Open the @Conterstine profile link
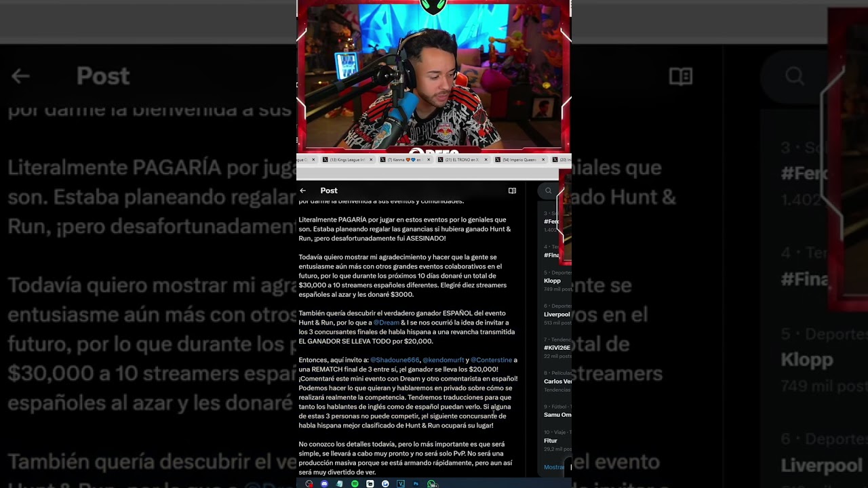This screenshot has width=868, height=488. coord(492,360)
